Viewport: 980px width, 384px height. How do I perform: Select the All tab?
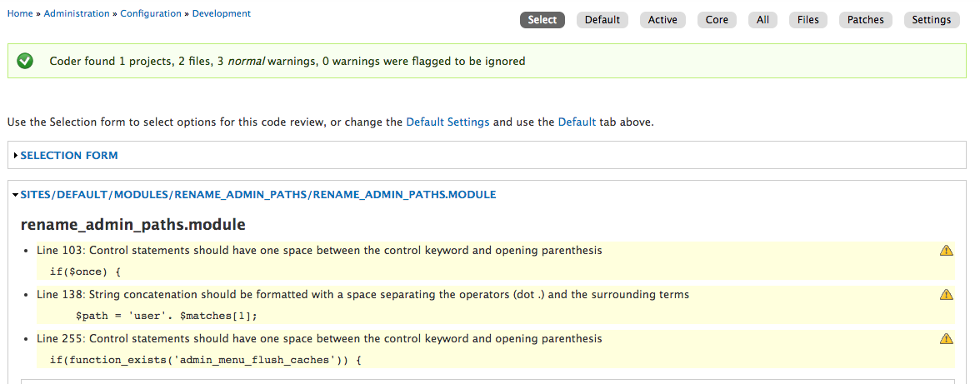[763, 20]
